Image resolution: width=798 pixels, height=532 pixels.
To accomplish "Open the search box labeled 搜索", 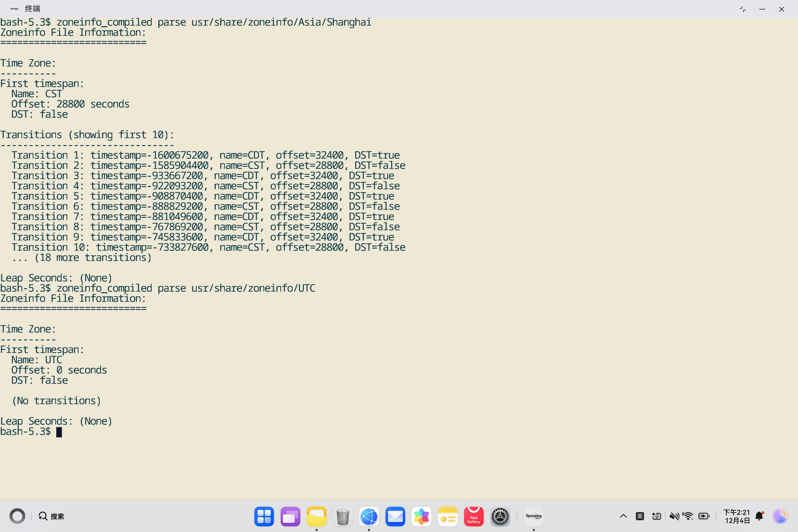I will click(x=51, y=516).
